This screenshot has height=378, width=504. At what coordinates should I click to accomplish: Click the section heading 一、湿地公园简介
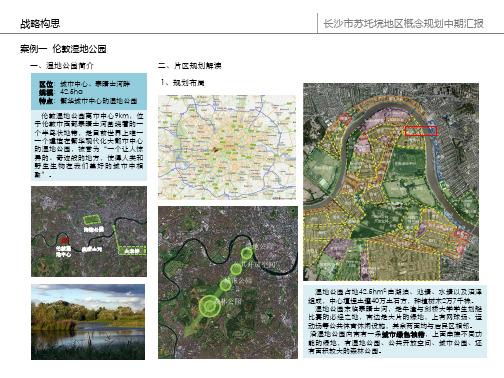(x=62, y=65)
